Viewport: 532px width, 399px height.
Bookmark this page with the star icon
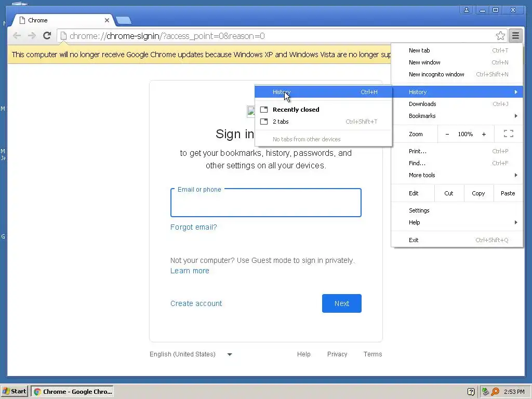pyautogui.click(x=500, y=36)
